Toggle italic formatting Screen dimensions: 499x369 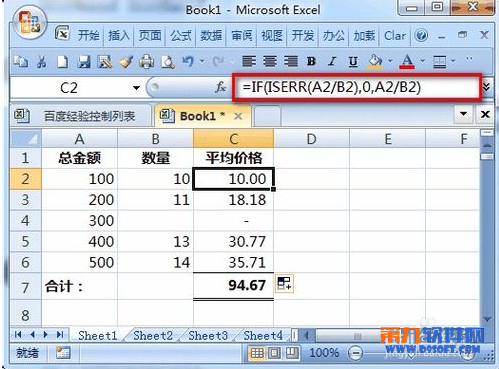click(332, 61)
